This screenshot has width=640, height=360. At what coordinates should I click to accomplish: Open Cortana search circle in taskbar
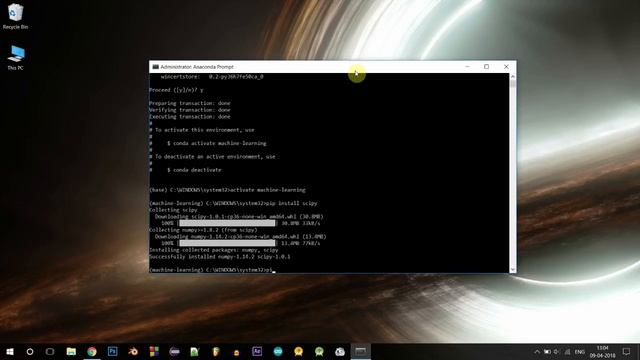pyautogui.click(x=30, y=351)
